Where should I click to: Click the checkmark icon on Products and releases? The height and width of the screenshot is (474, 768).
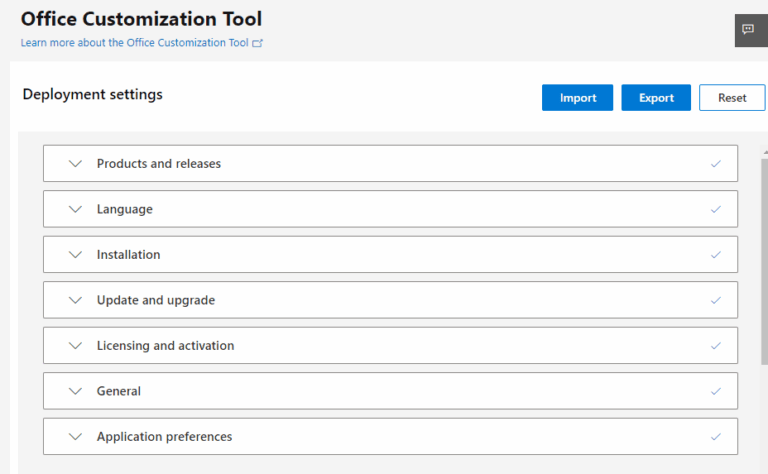coord(715,163)
